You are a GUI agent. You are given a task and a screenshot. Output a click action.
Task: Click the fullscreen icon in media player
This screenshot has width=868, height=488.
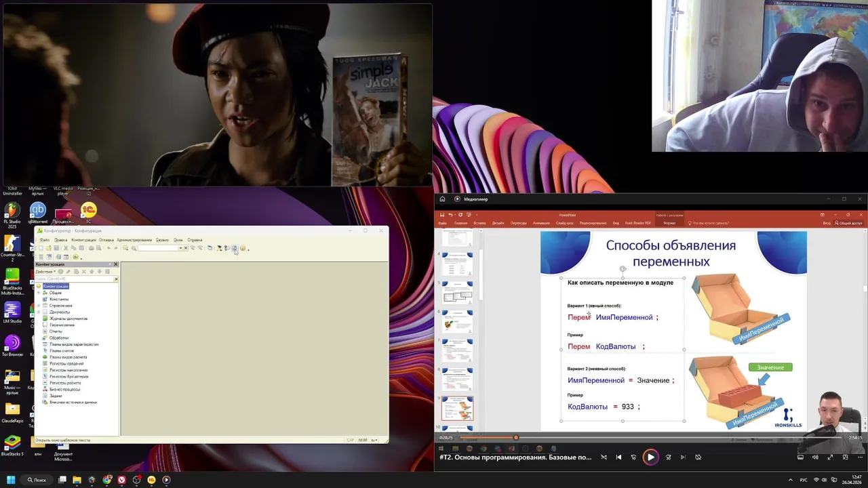(x=830, y=457)
